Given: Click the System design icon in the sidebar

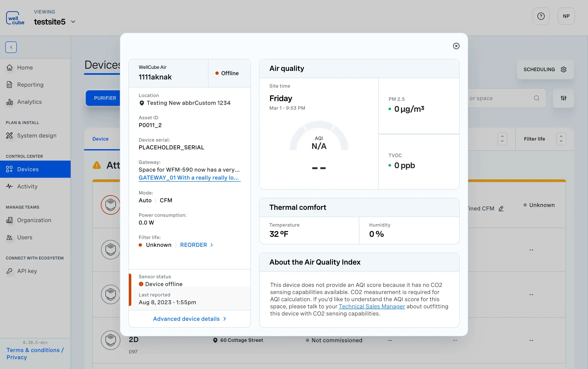Looking at the screenshot, I should point(10,135).
